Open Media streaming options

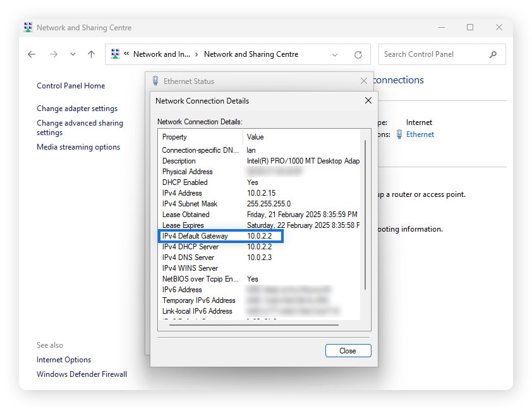point(78,147)
